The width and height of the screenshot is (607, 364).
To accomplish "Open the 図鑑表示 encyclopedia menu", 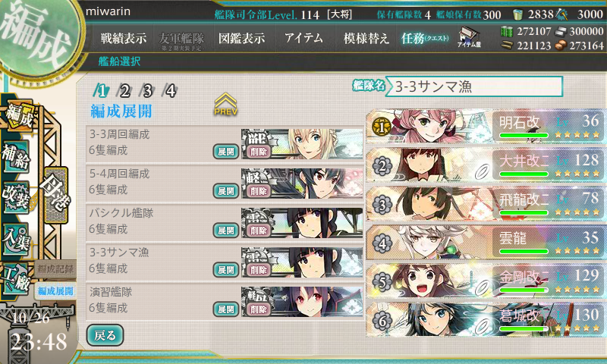I will pyautogui.click(x=241, y=38).
